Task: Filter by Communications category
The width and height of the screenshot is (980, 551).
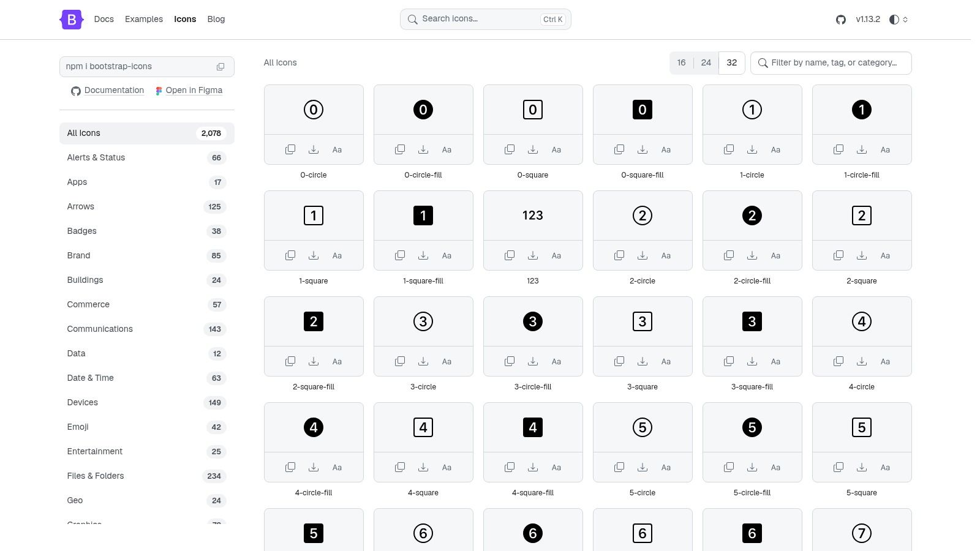Action: [147, 329]
